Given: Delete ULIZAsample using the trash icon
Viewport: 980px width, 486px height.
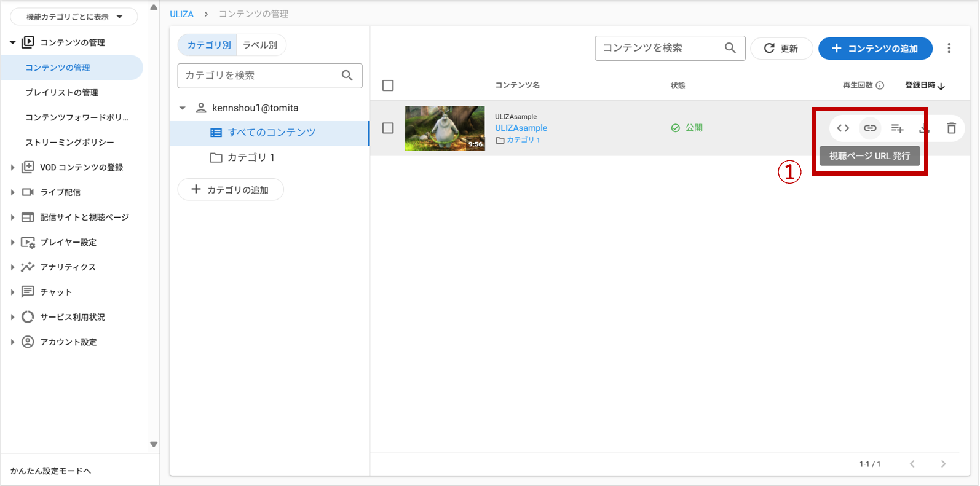Looking at the screenshot, I should (x=951, y=128).
